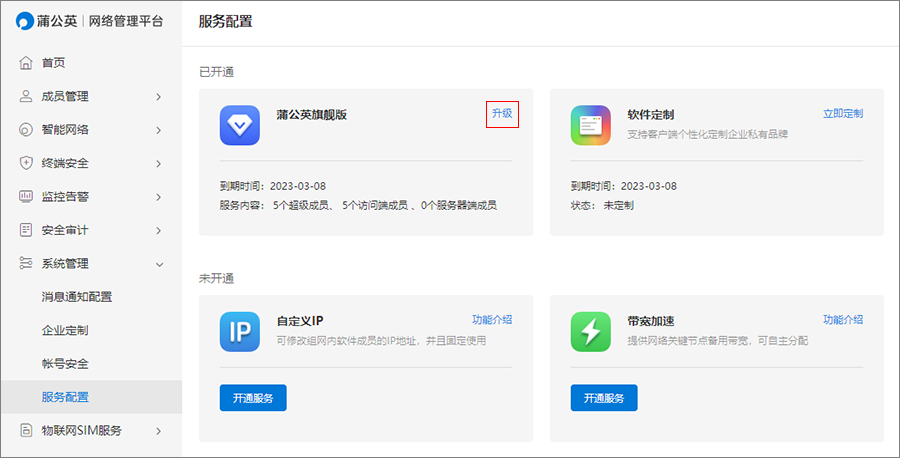Open the 首页 menu item

pyautogui.click(x=53, y=63)
